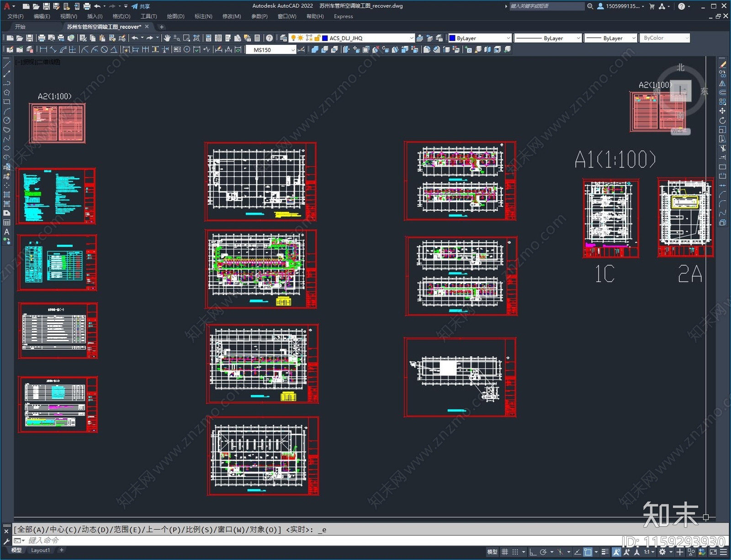731x560 pixels.
Task: Open the ByColor plot style dropdown
Action: coord(665,38)
